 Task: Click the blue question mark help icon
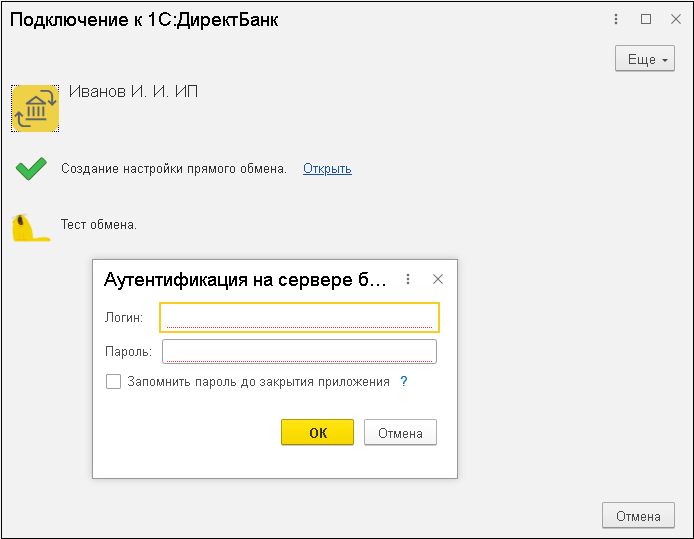(x=403, y=381)
